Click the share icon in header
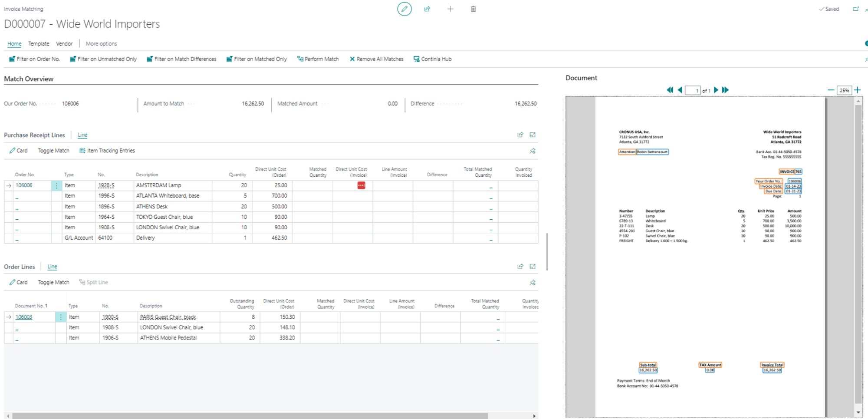This screenshot has height=419, width=868. pyautogui.click(x=427, y=9)
